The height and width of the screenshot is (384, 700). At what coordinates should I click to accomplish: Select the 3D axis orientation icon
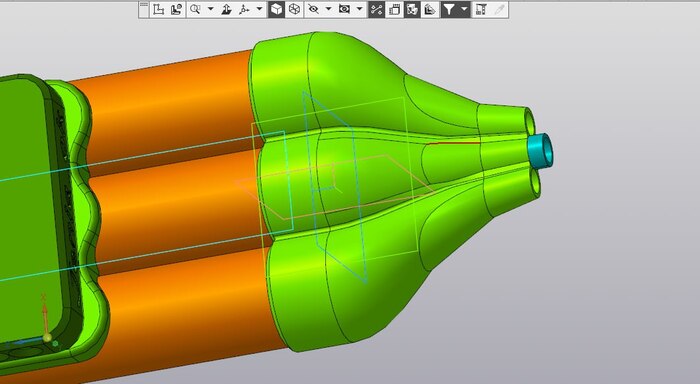(244, 9)
